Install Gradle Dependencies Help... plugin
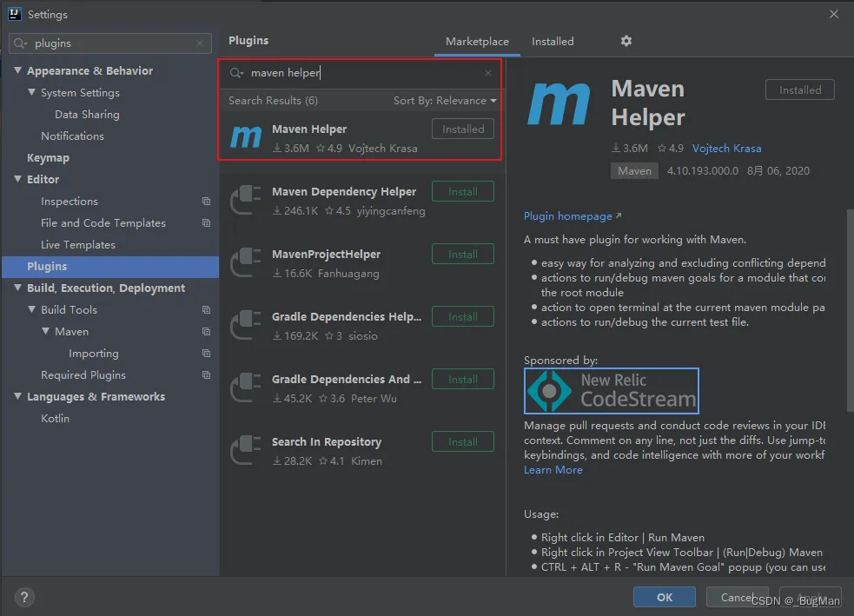This screenshot has width=854, height=616. click(463, 317)
